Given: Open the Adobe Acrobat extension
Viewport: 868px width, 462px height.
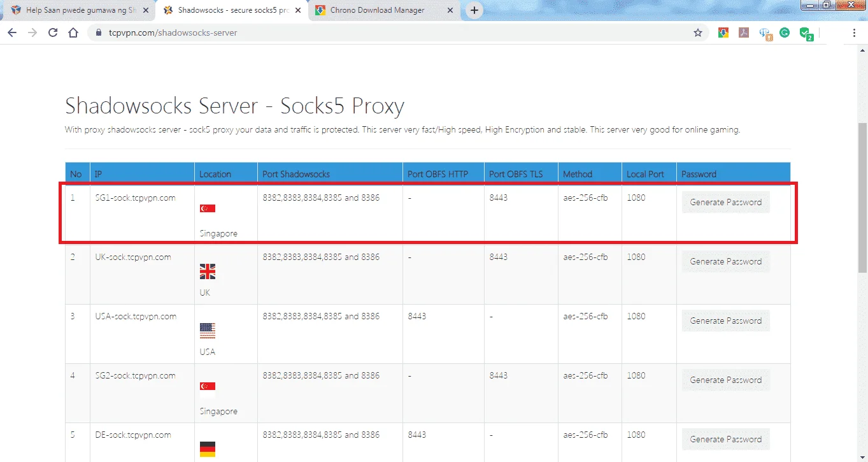Looking at the screenshot, I should (744, 32).
